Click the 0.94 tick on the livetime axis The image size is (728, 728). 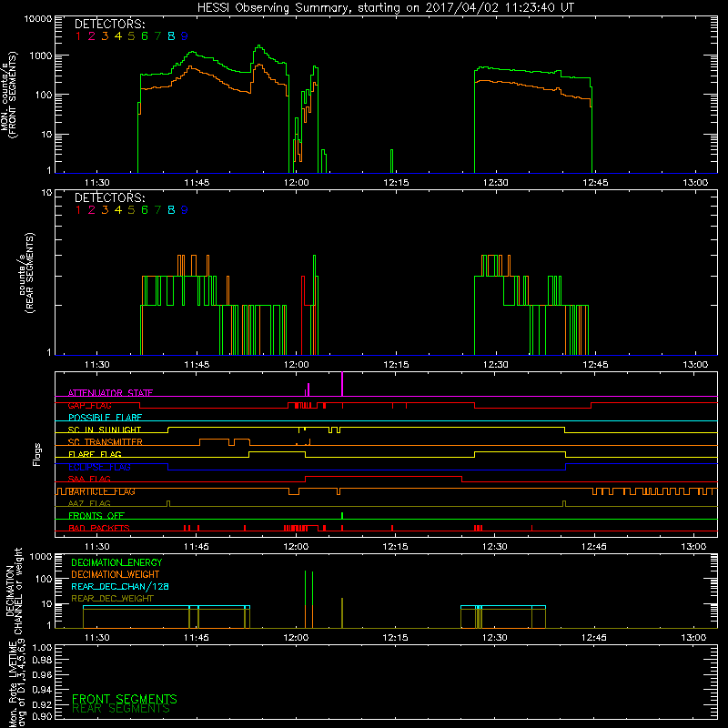click(x=42, y=690)
